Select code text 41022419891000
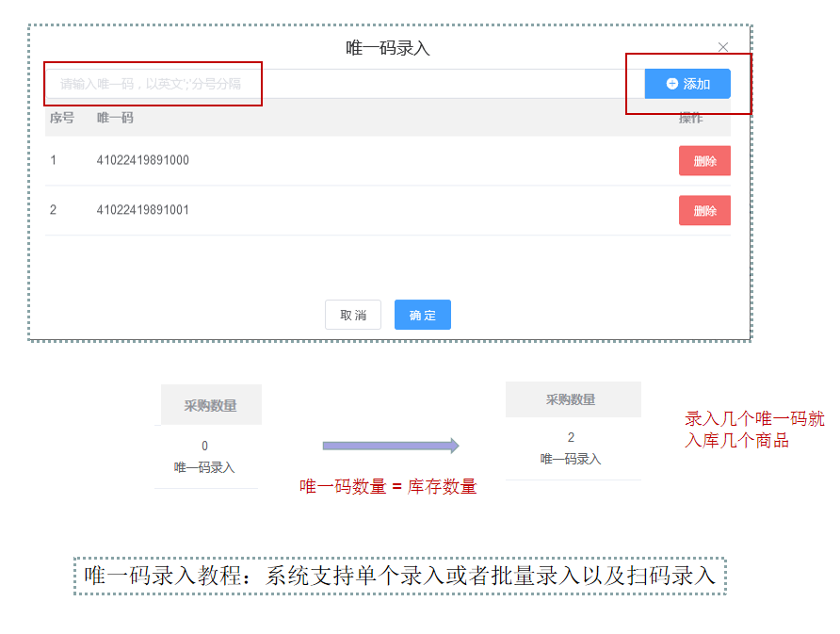840x634 pixels. point(142,160)
